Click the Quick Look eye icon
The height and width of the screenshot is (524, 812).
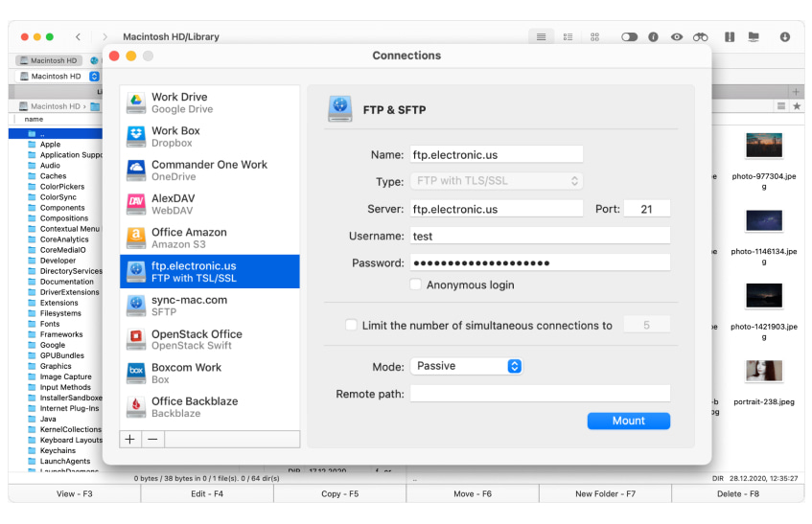tap(677, 36)
